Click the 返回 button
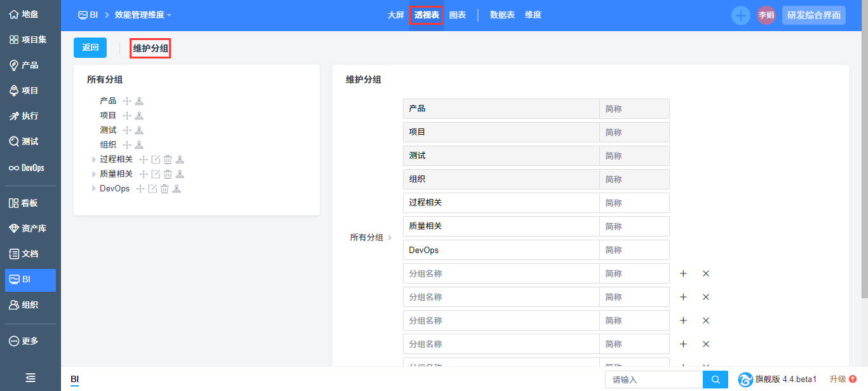 pos(90,48)
